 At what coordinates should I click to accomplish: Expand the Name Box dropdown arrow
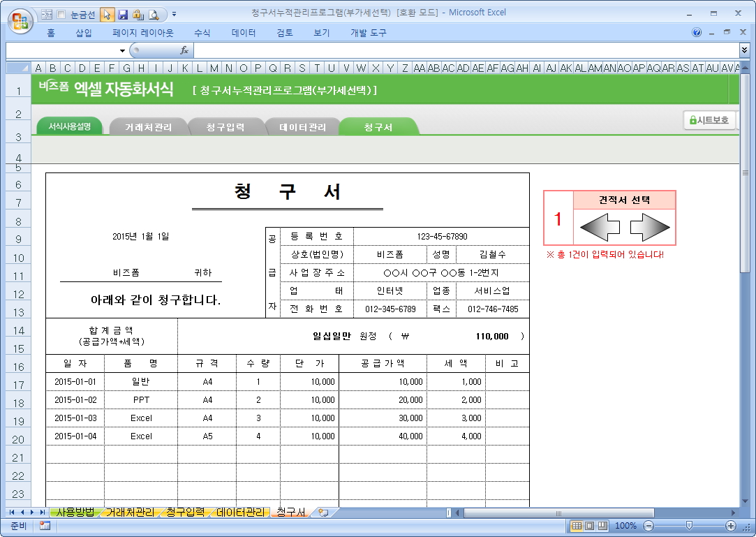coord(122,50)
